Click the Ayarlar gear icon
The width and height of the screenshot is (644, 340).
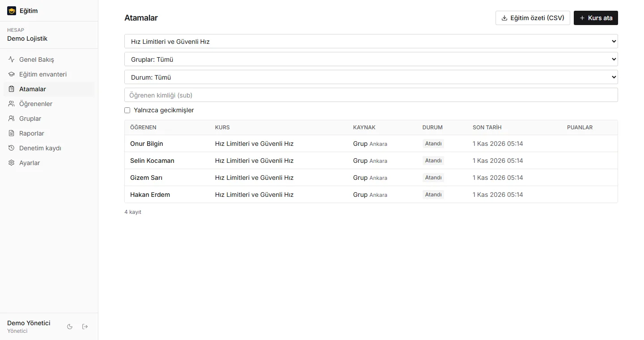(x=12, y=163)
